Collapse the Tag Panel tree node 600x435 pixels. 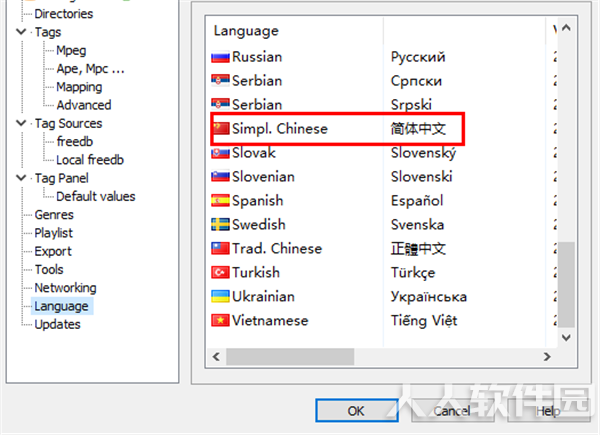pos(21,178)
